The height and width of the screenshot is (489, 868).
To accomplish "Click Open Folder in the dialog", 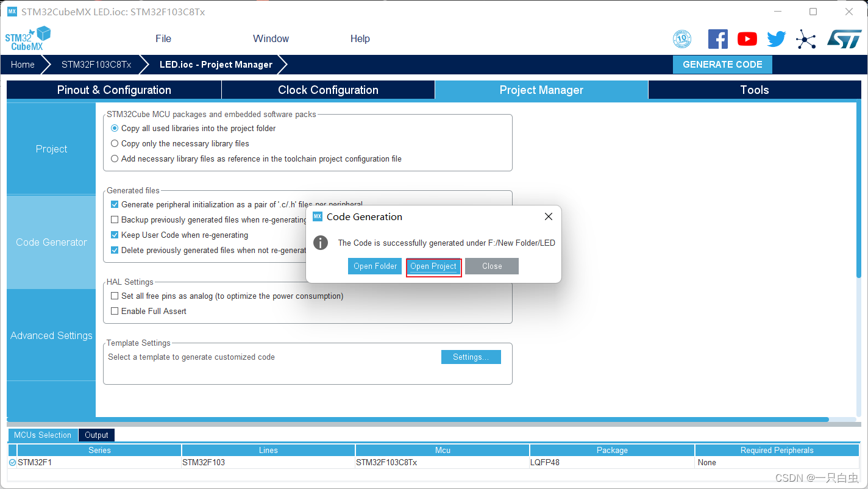I will point(375,266).
